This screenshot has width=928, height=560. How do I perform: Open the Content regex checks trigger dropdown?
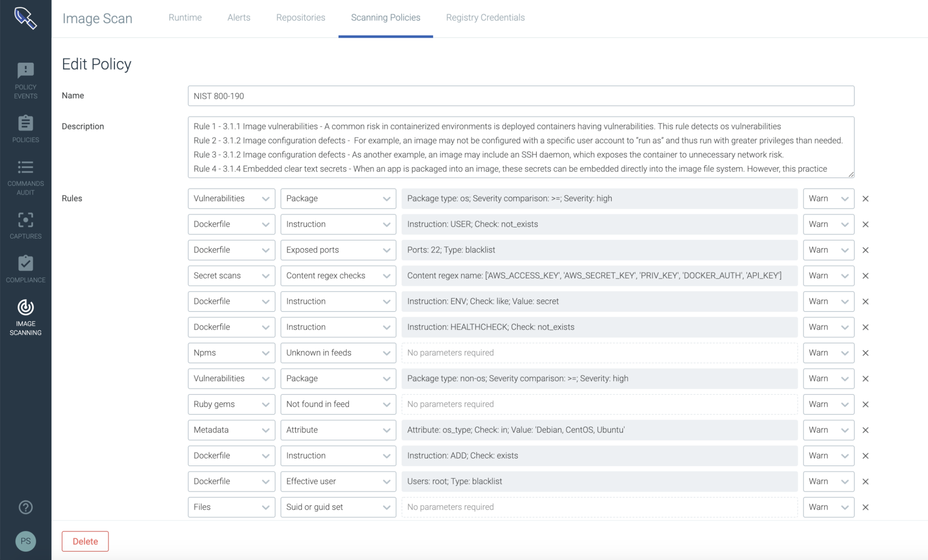click(x=338, y=276)
